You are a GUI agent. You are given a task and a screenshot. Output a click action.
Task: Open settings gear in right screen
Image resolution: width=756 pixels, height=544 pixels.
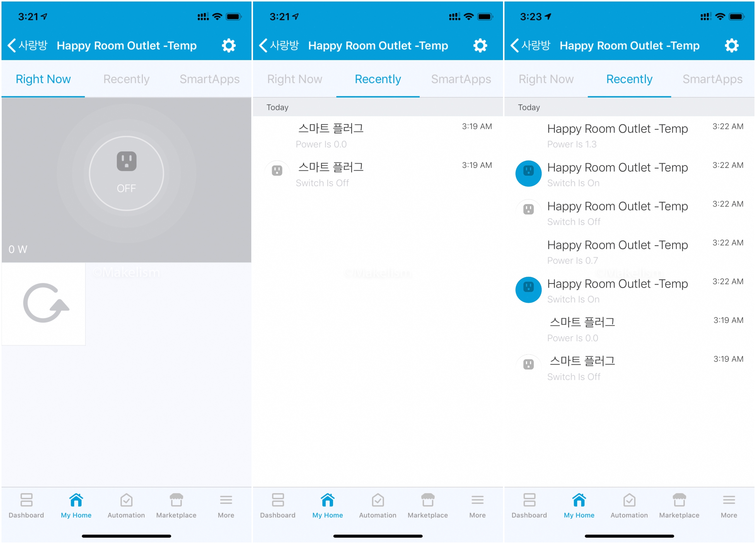[731, 46]
